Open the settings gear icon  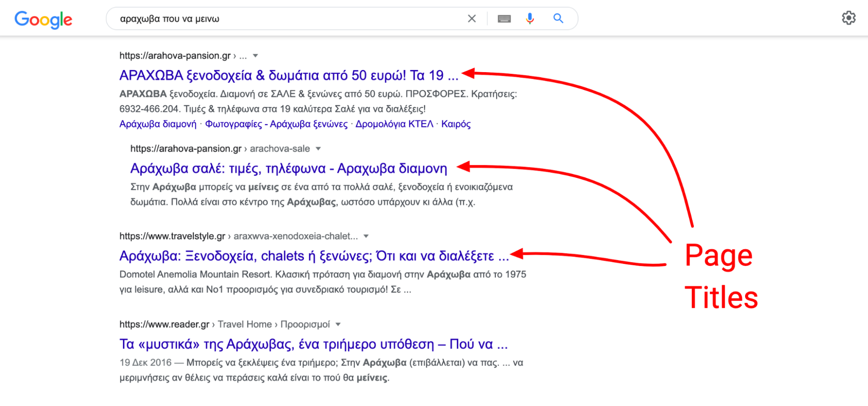tap(848, 18)
